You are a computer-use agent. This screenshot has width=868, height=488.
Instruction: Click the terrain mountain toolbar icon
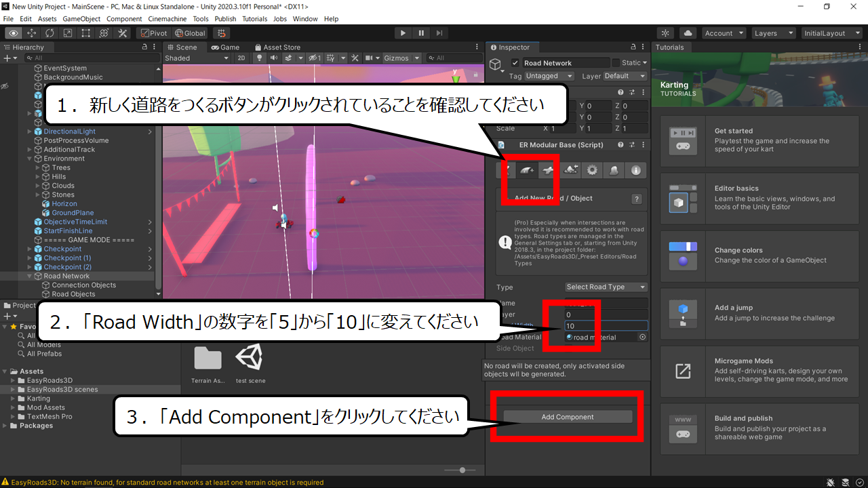(570, 170)
